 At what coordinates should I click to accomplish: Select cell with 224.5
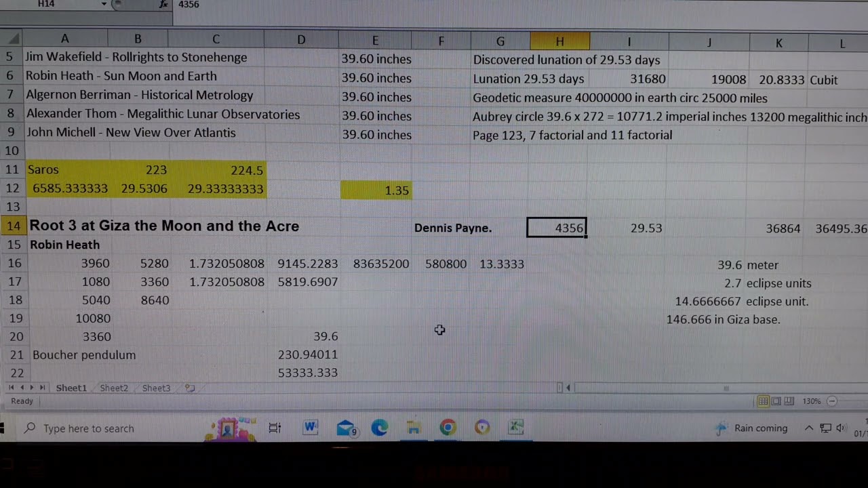[216, 170]
